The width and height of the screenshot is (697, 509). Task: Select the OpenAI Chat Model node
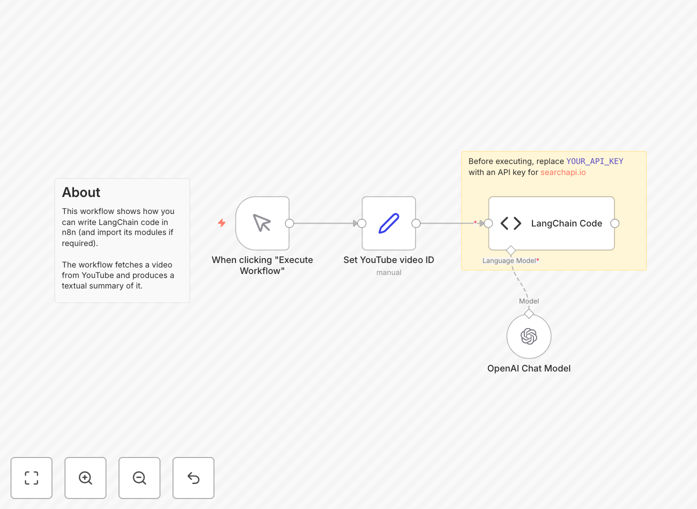tap(529, 336)
